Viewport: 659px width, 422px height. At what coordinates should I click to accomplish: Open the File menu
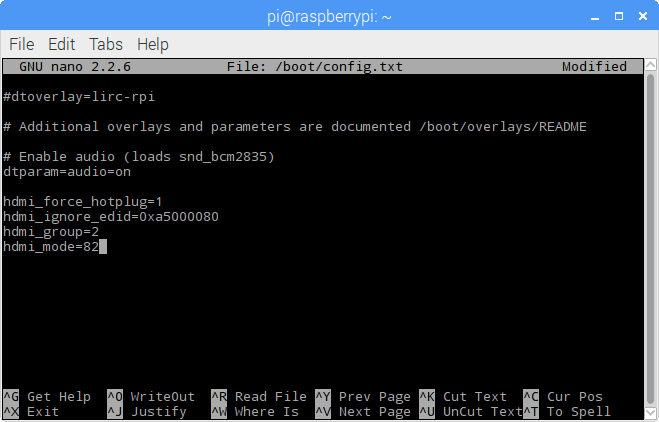(x=22, y=45)
